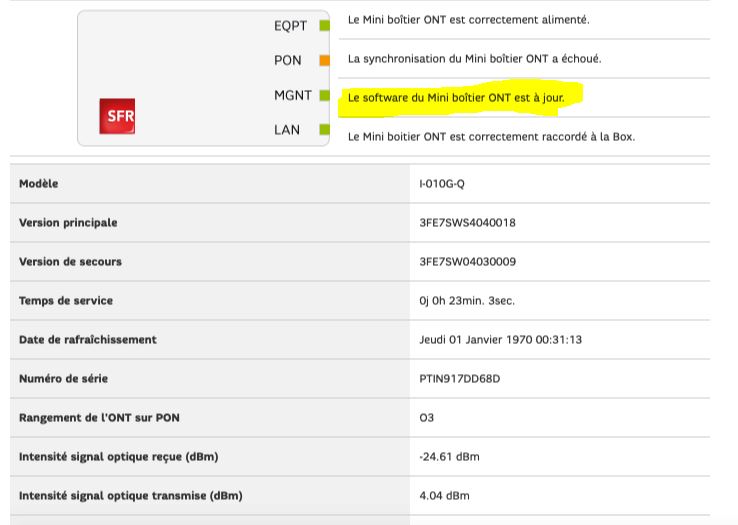
Task: Click the SFR red logo
Action: click(x=116, y=117)
